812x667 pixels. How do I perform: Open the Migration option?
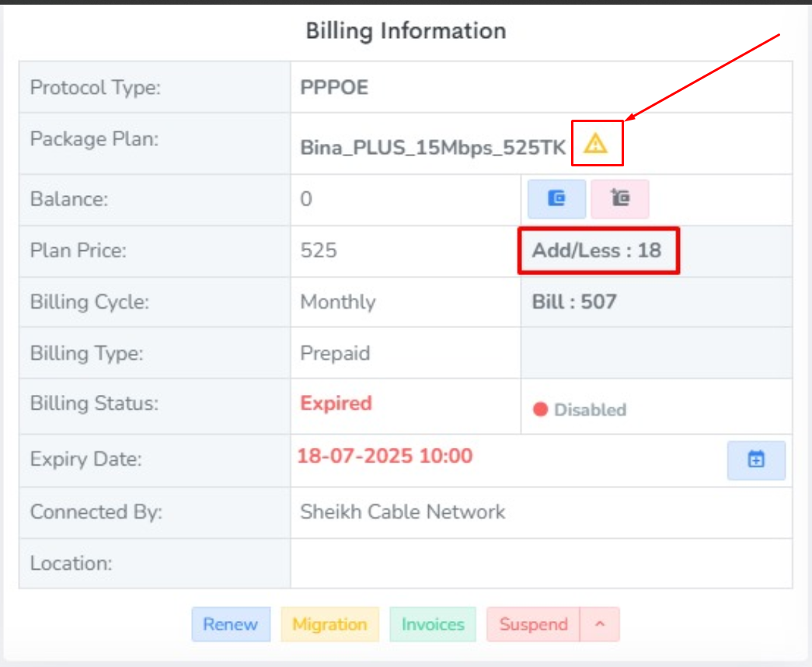[x=329, y=624]
